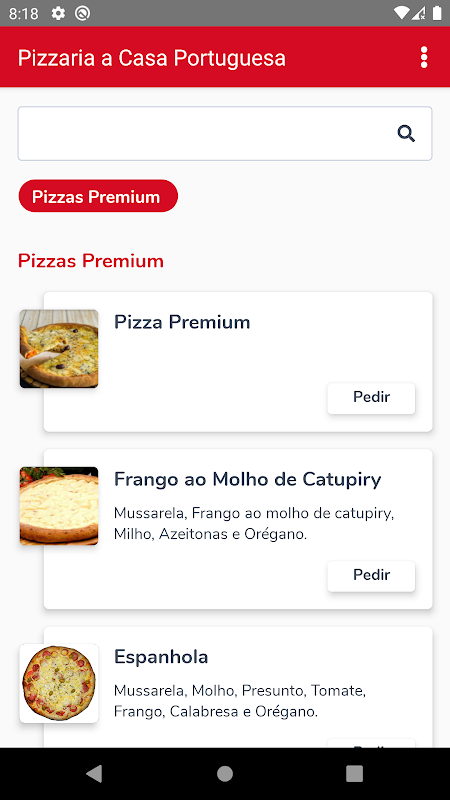Image resolution: width=450 pixels, height=800 pixels.
Task: Tap the magnifying glass search icon
Action: (406, 134)
